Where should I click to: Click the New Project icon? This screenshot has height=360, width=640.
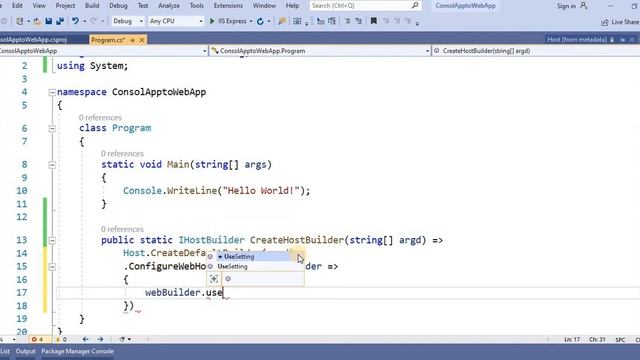tap(20, 21)
